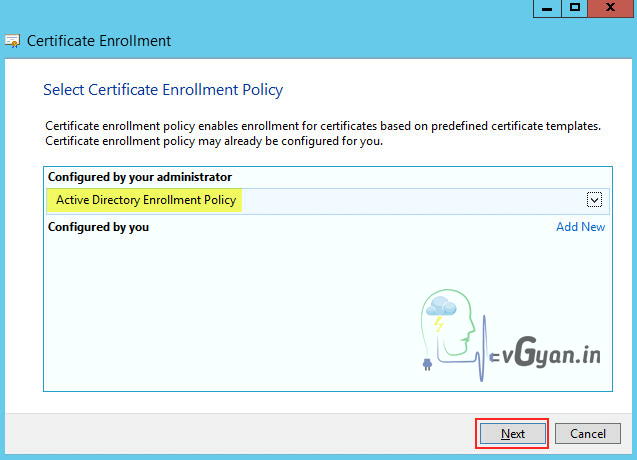Click the Certificate Enrollment title bar icon
Image resolution: width=637 pixels, height=460 pixels.
[12, 41]
